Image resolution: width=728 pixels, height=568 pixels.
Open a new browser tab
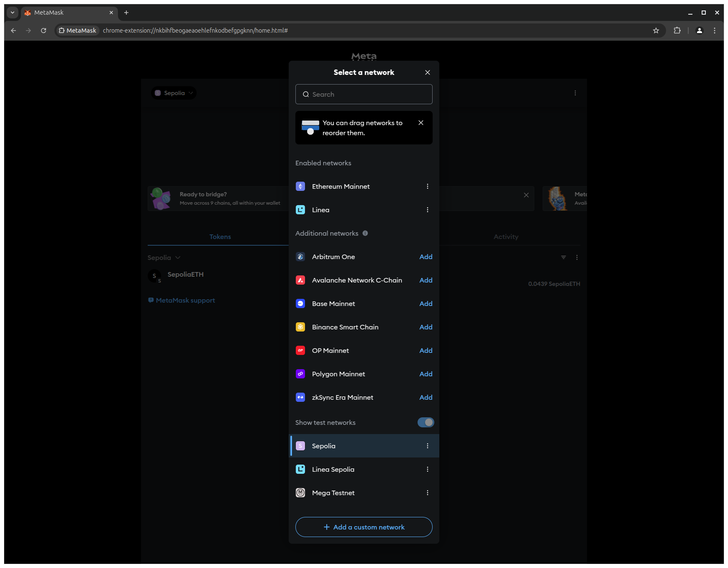pyautogui.click(x=126, y=13)
